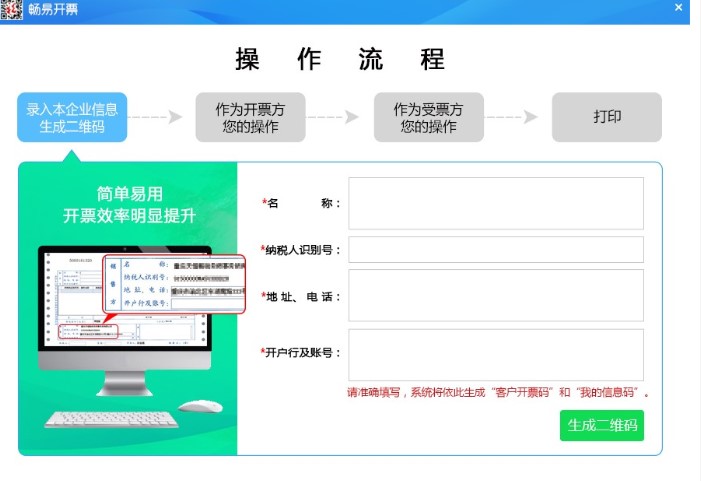Click the 操作流程 heading

coord(340,59)
